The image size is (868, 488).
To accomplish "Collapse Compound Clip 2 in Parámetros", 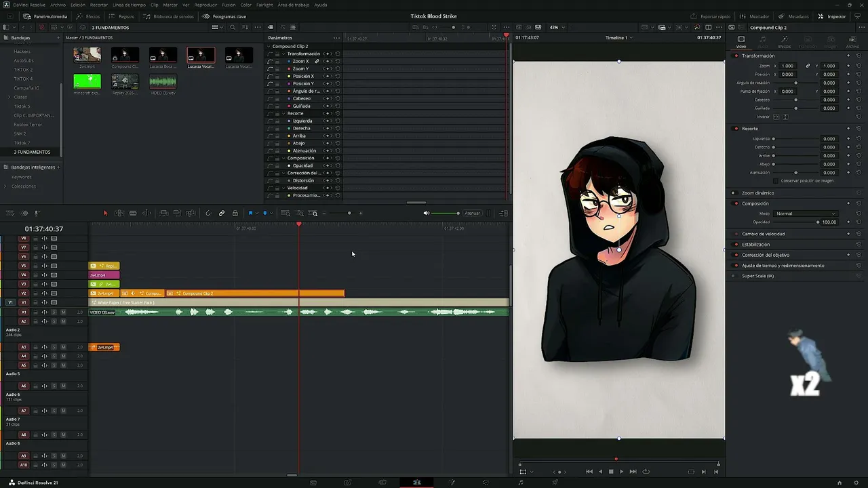I will (269, 46).
